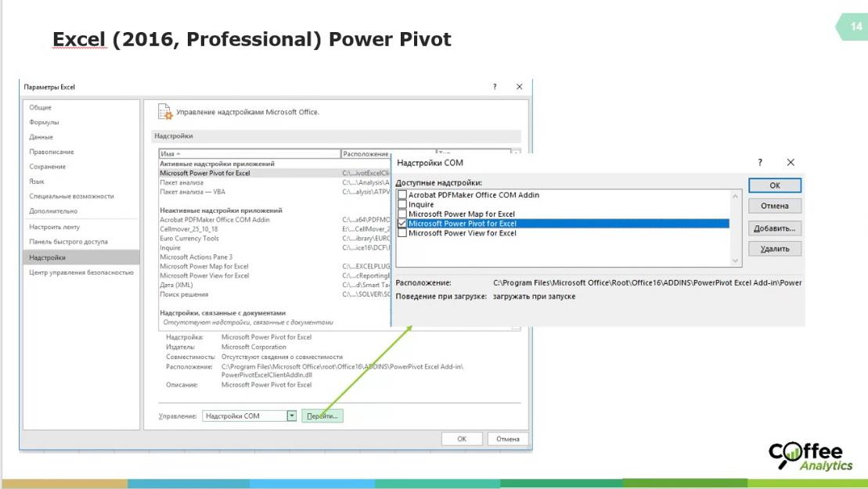The height and width of the screenshot is (489, 868).
Task: Close the Надстройки COM dialog
Action: [790, 162]
